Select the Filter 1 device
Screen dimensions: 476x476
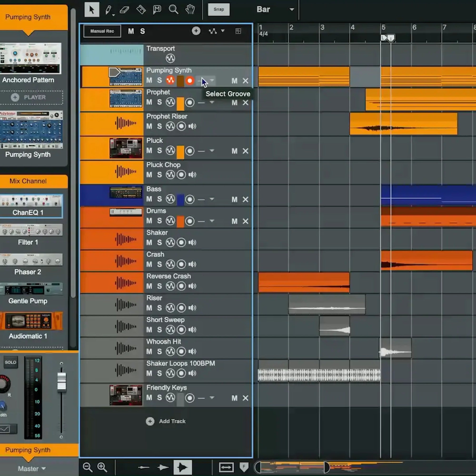(x=31, y=230)
